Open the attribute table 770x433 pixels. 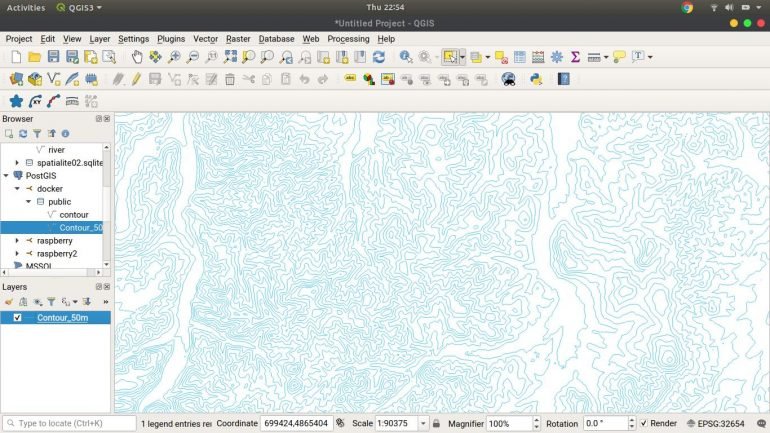(x=519, y=57)
